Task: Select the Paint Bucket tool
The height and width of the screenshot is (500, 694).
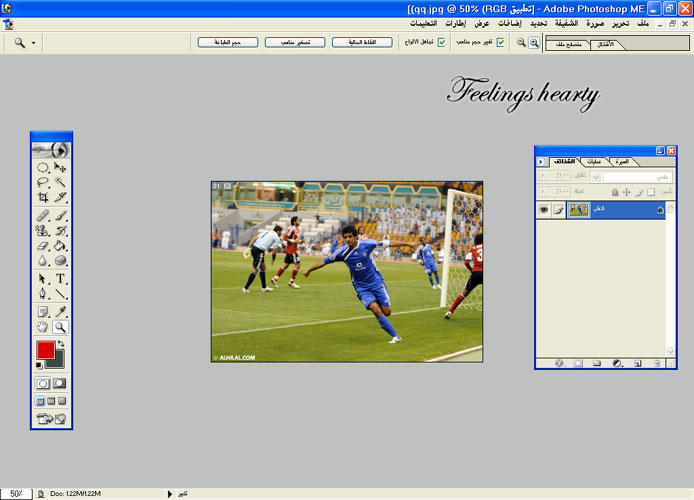Action: click(x=61, y=246)
